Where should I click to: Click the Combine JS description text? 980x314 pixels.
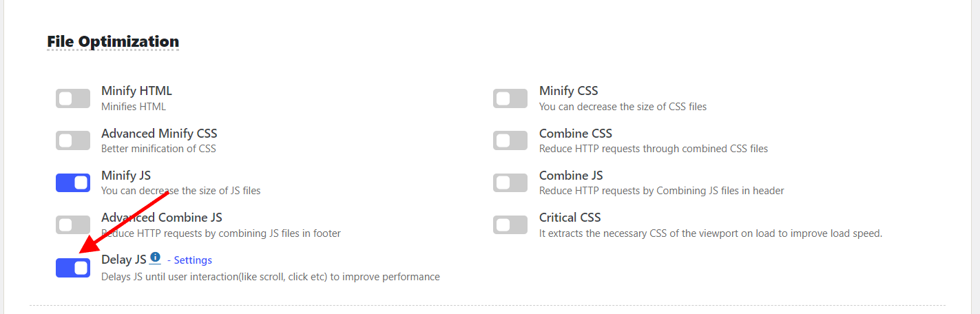coord(661,191)
